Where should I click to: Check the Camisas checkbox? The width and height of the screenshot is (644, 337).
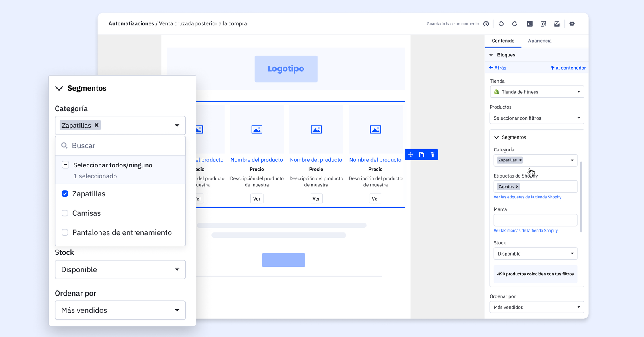65,213
